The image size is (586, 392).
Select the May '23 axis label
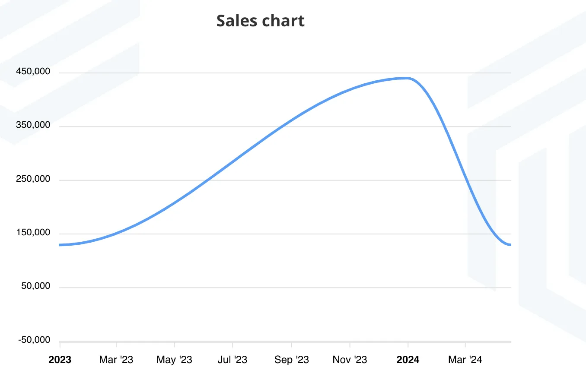174,360
